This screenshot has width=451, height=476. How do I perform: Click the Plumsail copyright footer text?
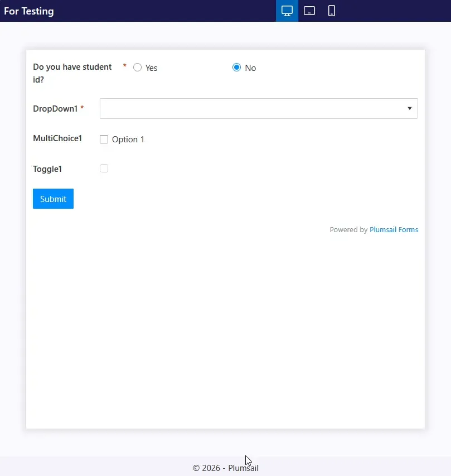(x=225, y=468)
